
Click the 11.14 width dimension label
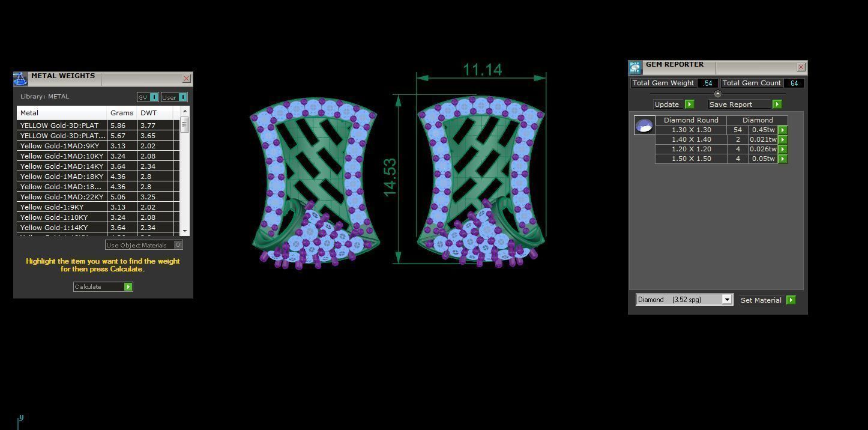(482, 70)
